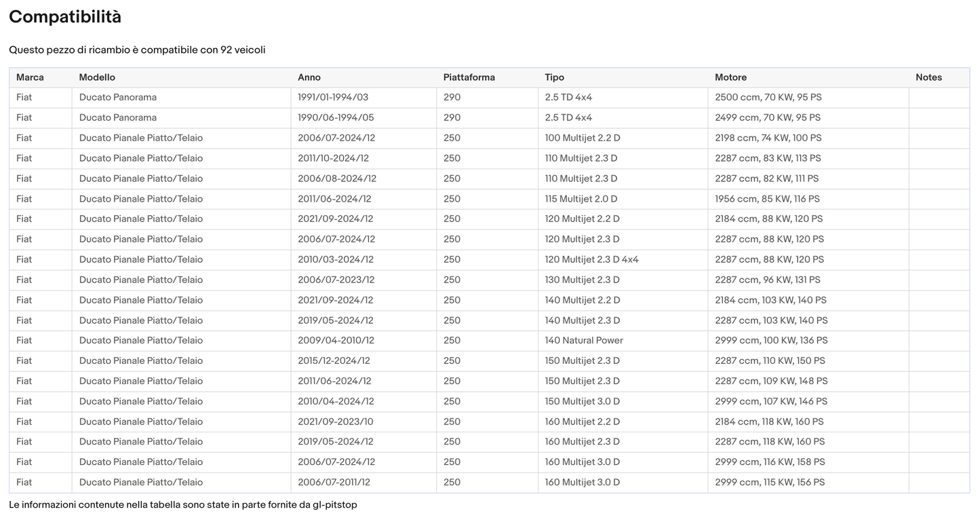Click the Motore column header
This screenshot has width=980, height=520.
(x=730, y=77)
